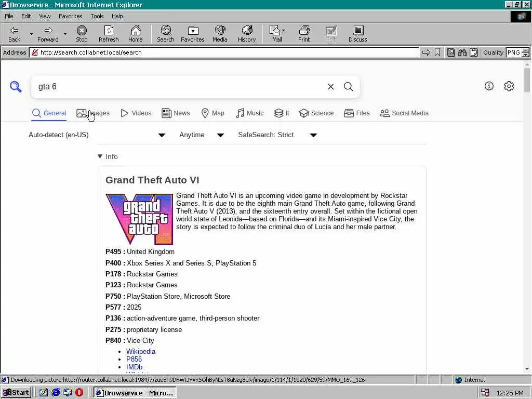532x399 pixels.
Task: Open the File menu
Action: (x=9, y=16)
